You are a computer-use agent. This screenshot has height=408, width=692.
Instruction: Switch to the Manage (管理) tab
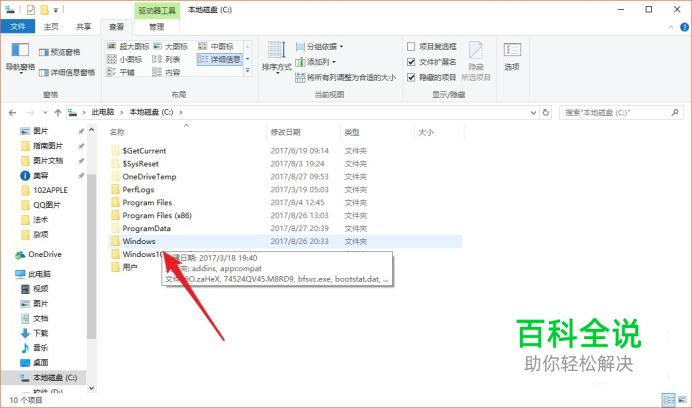156,27
